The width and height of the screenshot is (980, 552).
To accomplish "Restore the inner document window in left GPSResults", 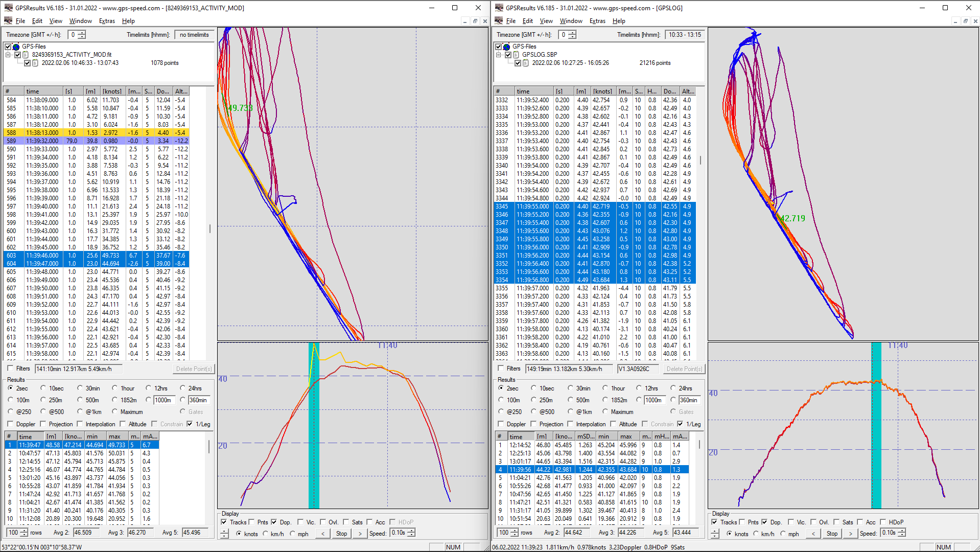I will point(475,21).
